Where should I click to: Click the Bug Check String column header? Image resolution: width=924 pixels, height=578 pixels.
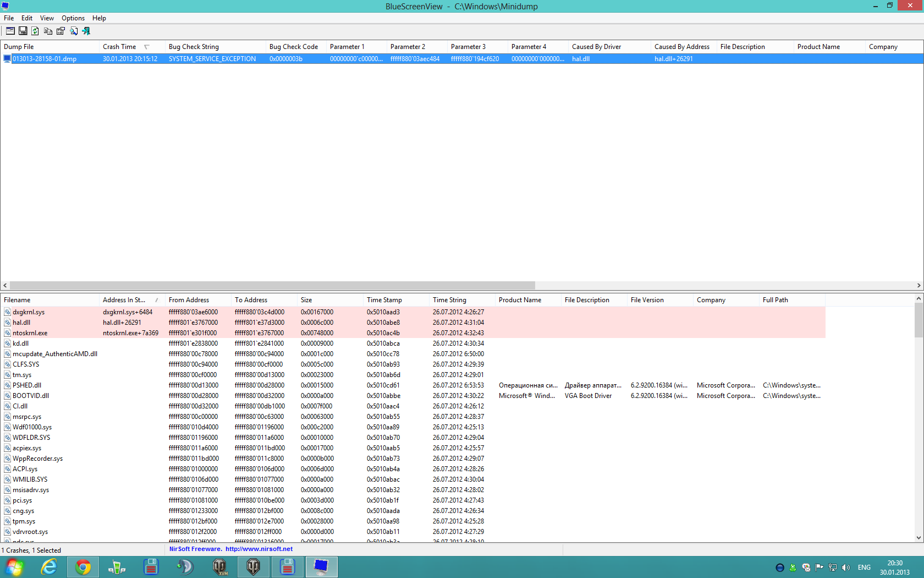194,47
